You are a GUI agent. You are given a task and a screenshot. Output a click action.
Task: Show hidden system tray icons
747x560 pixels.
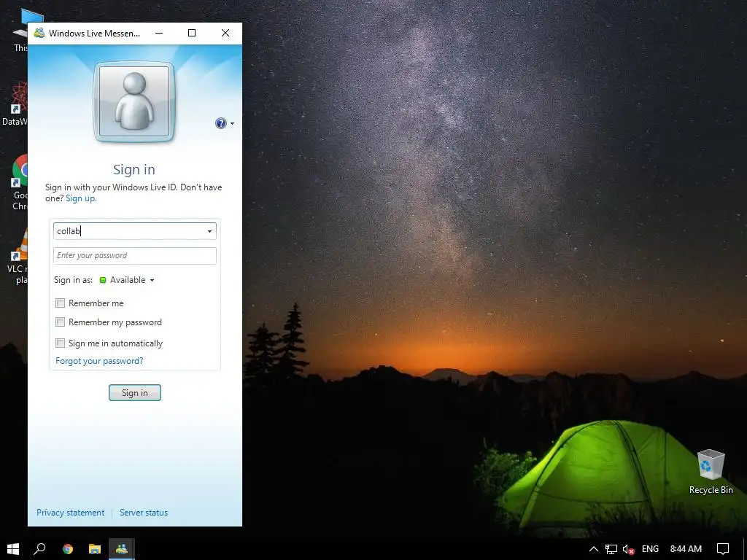coord(594,549)
